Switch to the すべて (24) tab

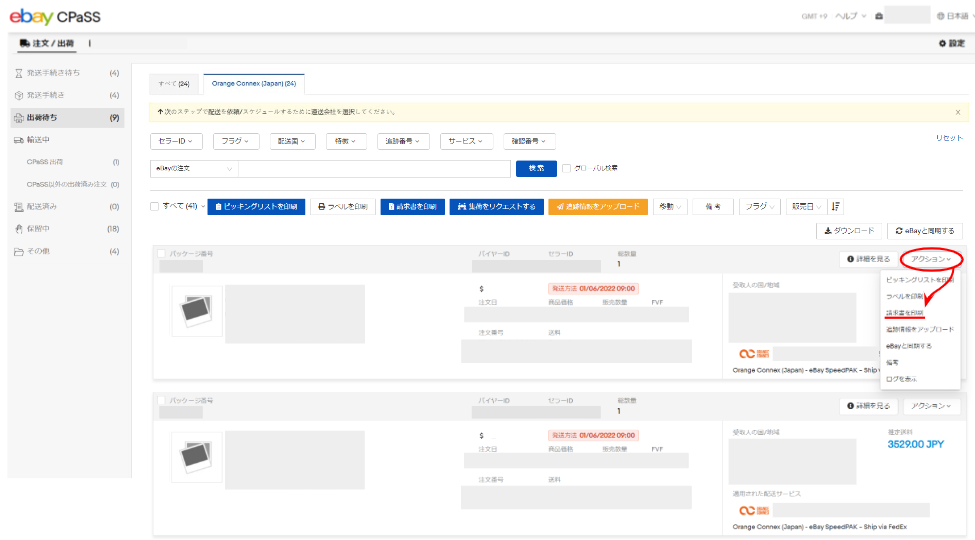174,84
